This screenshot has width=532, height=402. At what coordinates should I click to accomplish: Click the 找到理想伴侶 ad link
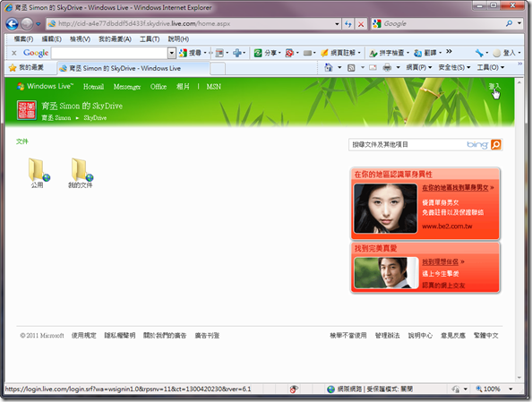tap(440, 262)
